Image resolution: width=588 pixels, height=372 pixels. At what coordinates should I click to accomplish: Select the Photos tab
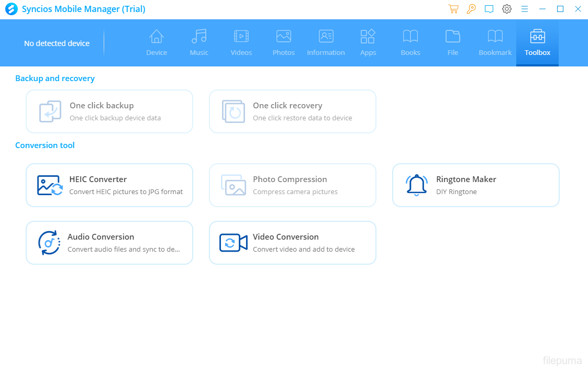point(284,43)
